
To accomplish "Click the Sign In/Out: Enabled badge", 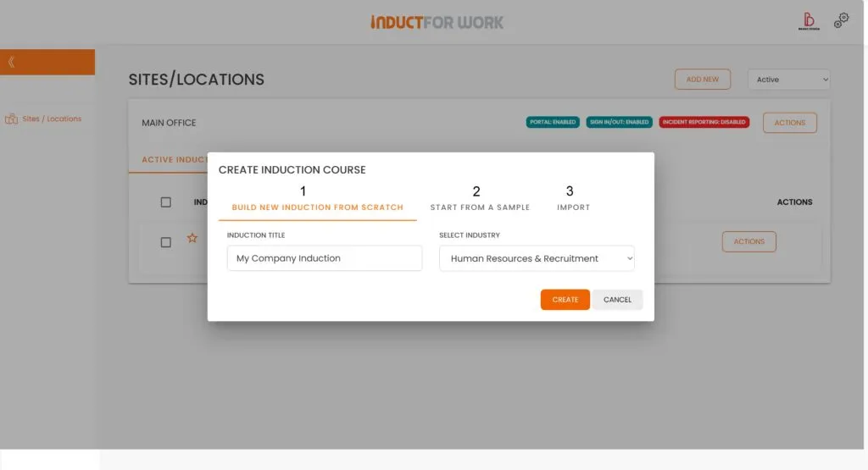I will 619,122.
